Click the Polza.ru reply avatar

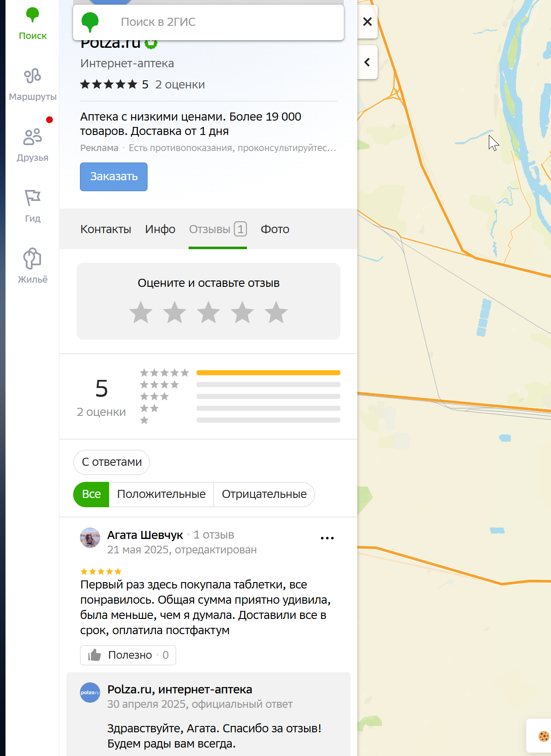(90, 693)
